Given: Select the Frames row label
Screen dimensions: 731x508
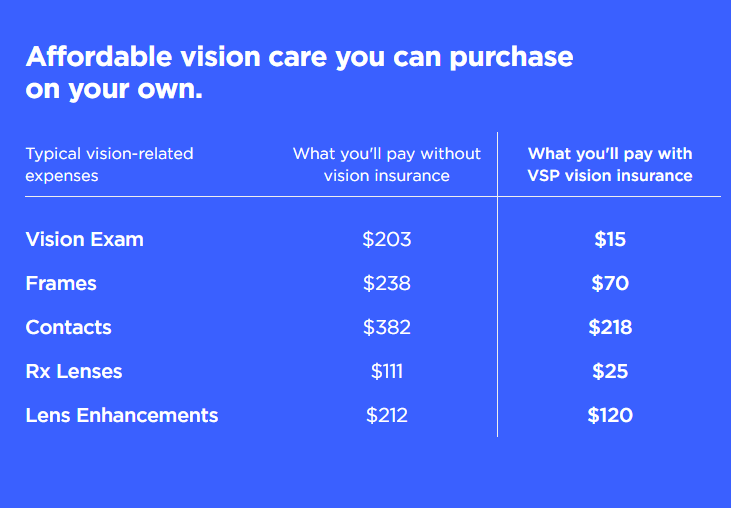Looking at the screenshot, I should [61, 283].
